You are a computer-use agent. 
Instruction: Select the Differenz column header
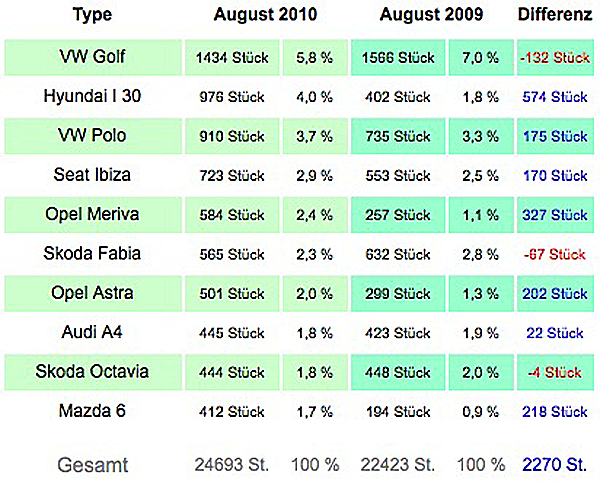pyautogui.click(x=554, y=15)
